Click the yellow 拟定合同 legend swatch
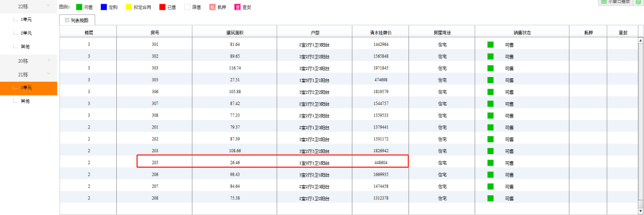Viewport: 644px width, 215px height. click(x=129, y=7)
